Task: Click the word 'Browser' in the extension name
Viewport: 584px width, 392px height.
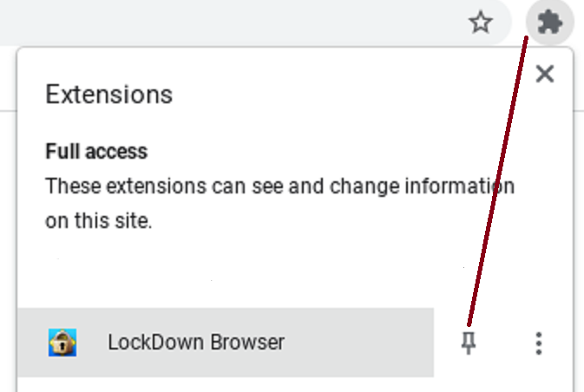Action: (x=247, y=343)
